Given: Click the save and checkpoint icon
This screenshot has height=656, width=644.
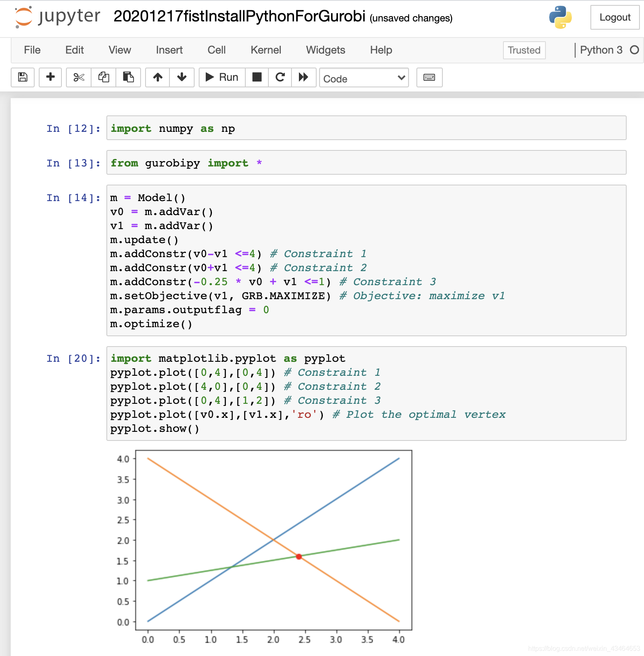Looking at the screenshot, I should [x=23, y=77].
